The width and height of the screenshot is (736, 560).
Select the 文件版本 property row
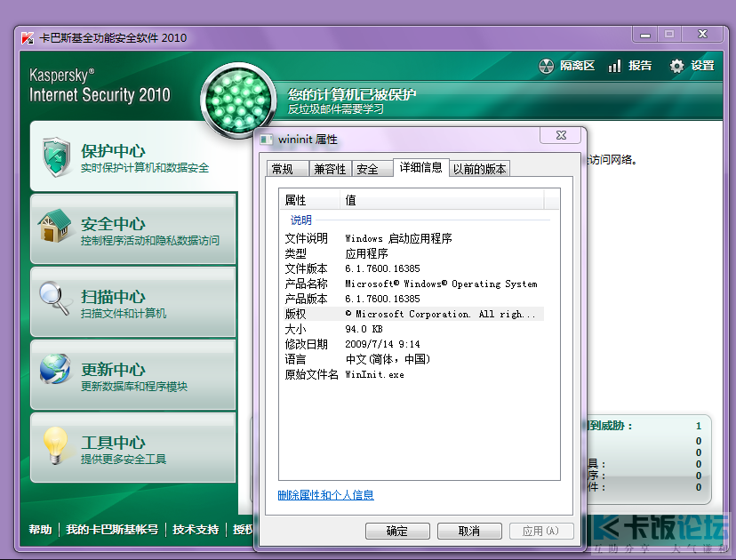pos(414,268)
